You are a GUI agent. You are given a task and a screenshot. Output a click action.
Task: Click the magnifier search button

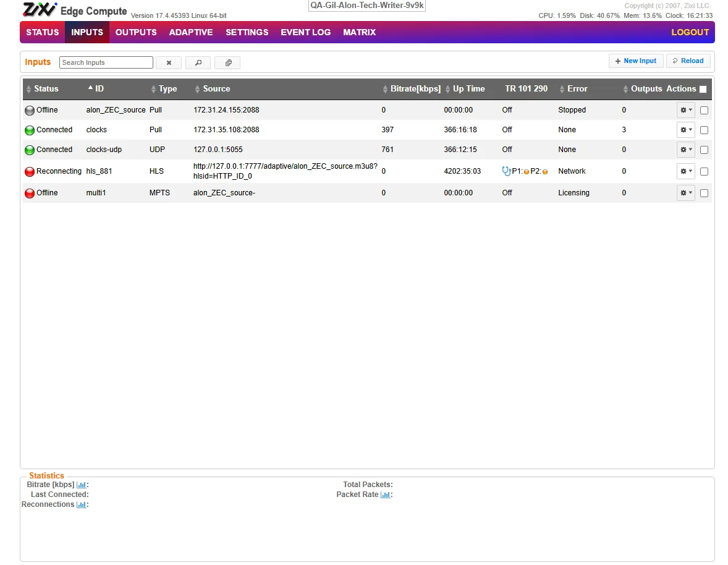[198, 62]
